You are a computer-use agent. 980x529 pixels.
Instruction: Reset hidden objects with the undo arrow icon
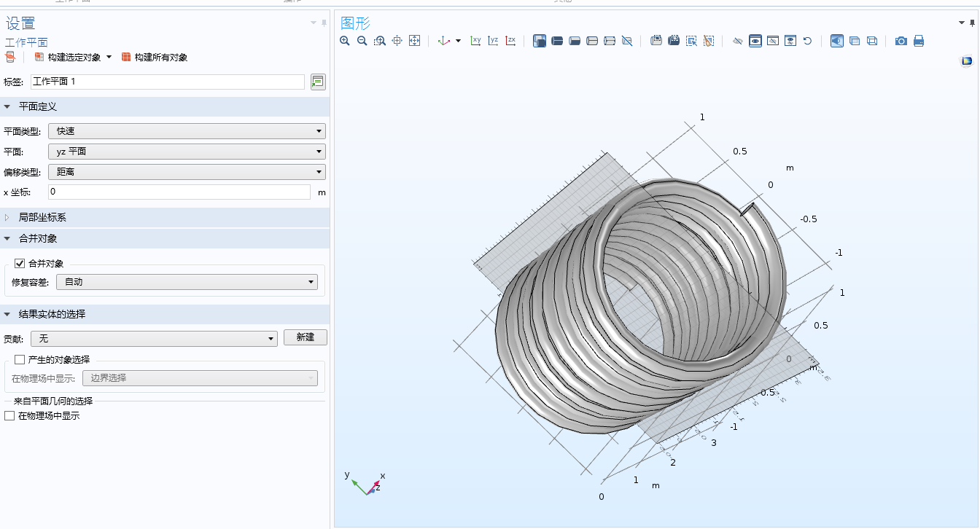(x=807, y=41)
